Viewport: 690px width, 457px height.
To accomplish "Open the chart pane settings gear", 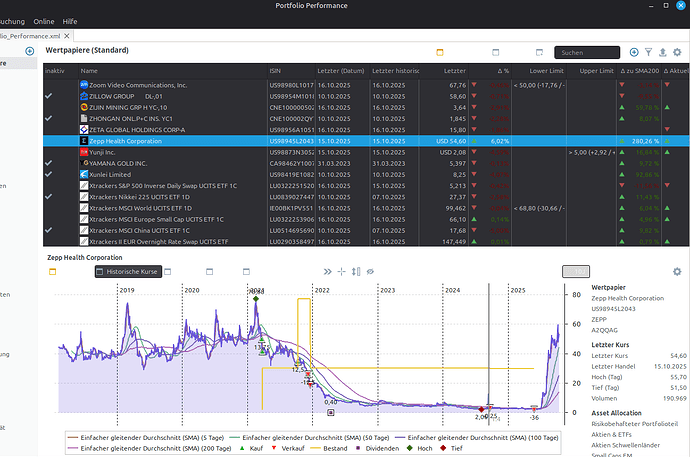I will pyautogui.click(x=677, y=272).
